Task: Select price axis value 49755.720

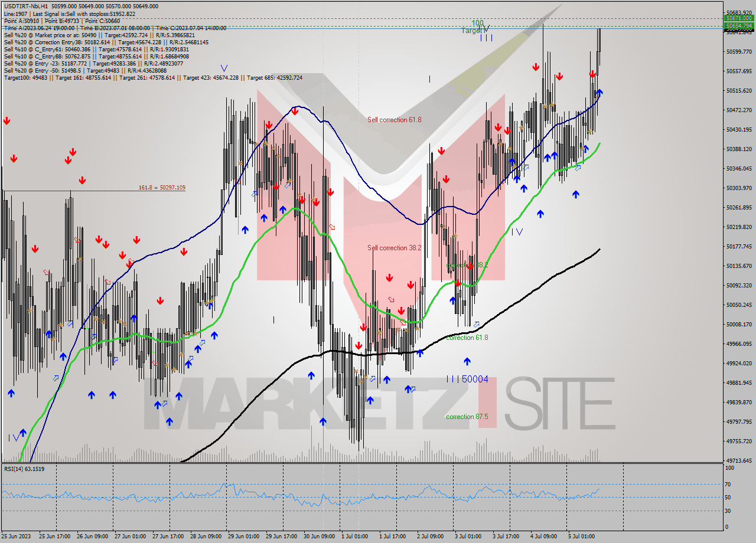Action: (739, 441)
